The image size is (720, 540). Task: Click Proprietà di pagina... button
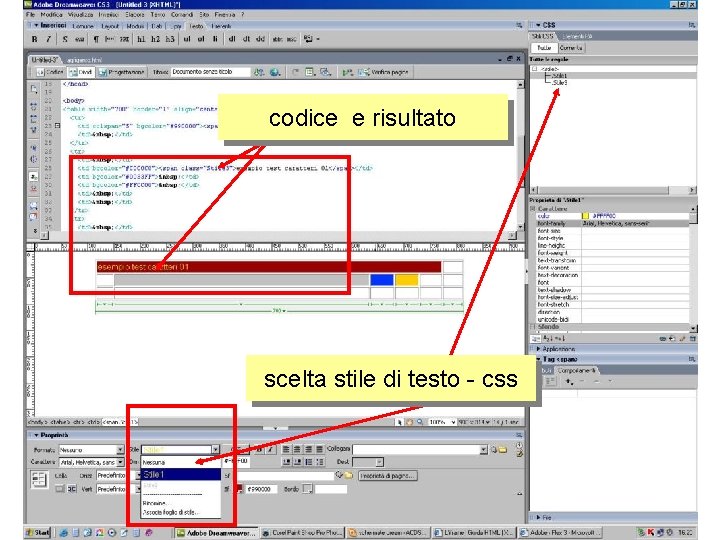pyautogui.click(x=388, y=476)
